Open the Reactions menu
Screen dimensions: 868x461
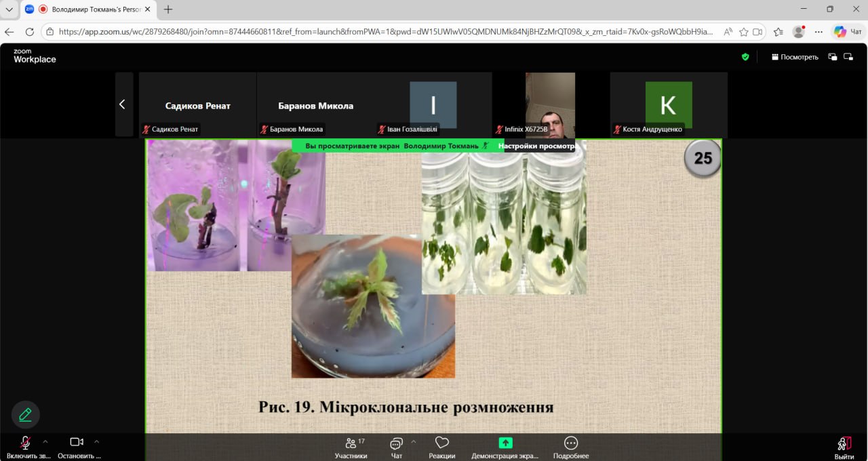coord(442,447)
